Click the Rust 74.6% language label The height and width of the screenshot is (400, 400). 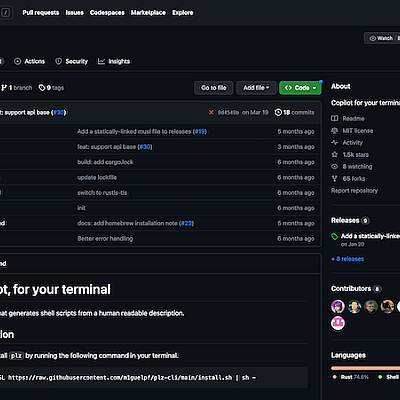[x=351, y=377]
